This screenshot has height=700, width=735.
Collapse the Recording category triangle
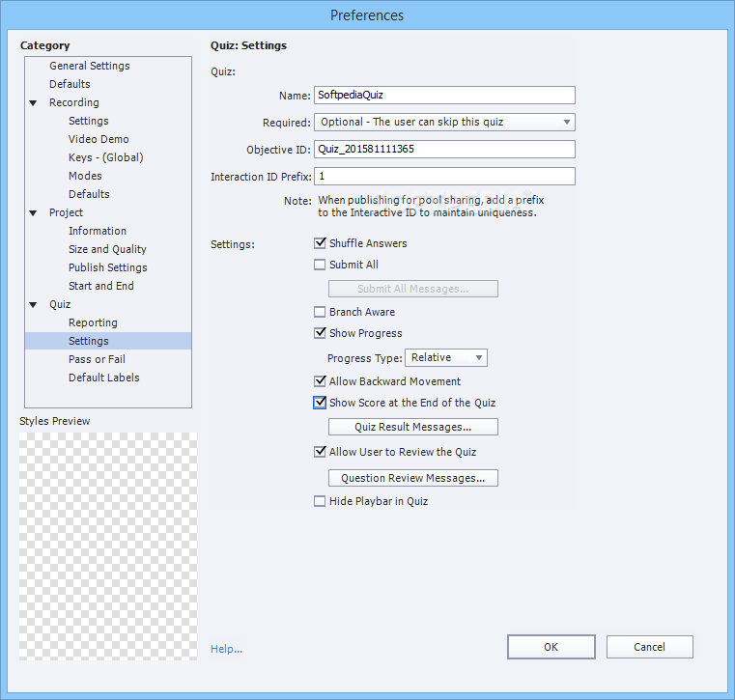(33, 103)
